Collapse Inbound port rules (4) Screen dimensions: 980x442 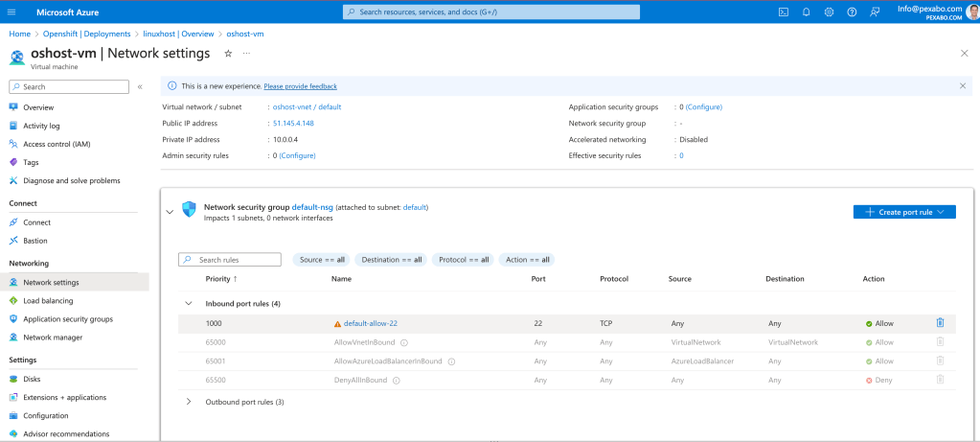[188, 303]
